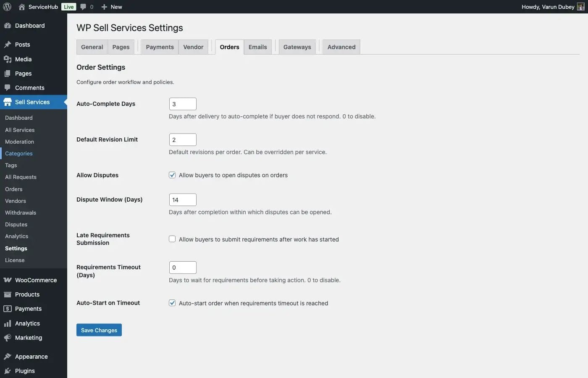Open the WordPress logo menu

(x=7, y=6)
